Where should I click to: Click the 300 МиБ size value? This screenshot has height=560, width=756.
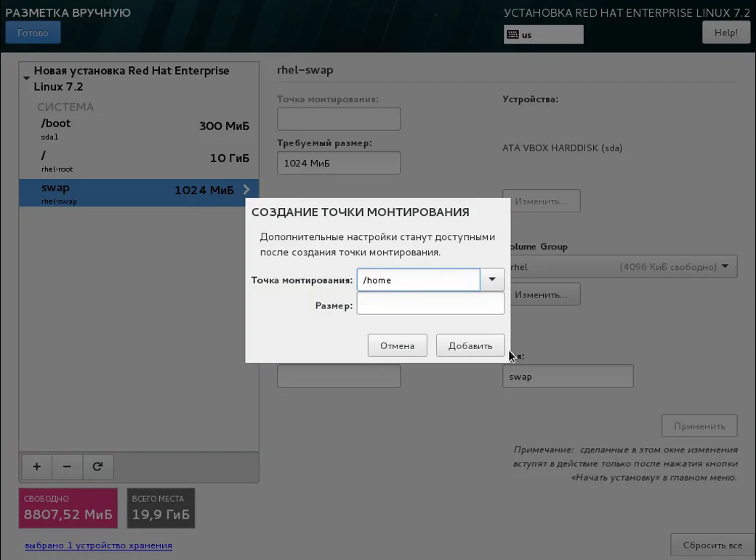[x=224, y=126]
